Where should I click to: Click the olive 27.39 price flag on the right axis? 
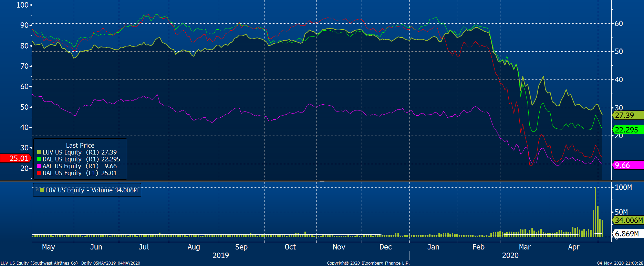(628, 115)
